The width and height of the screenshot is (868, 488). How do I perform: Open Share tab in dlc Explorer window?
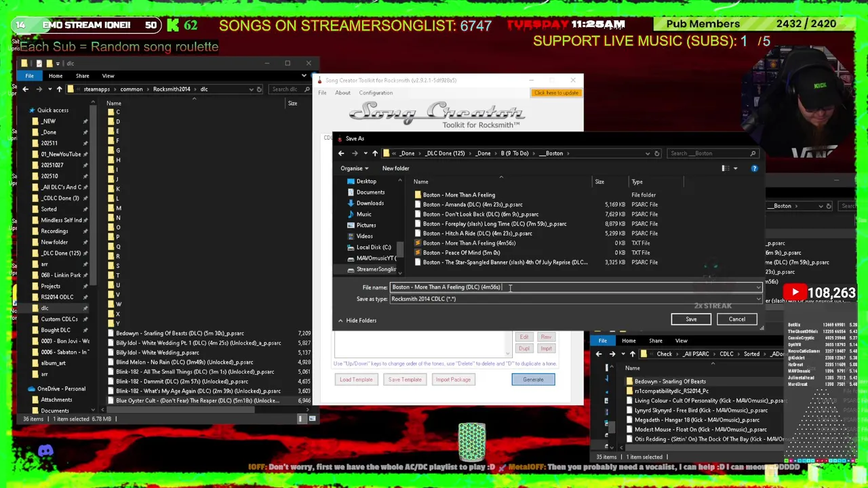tap(82, 76)
